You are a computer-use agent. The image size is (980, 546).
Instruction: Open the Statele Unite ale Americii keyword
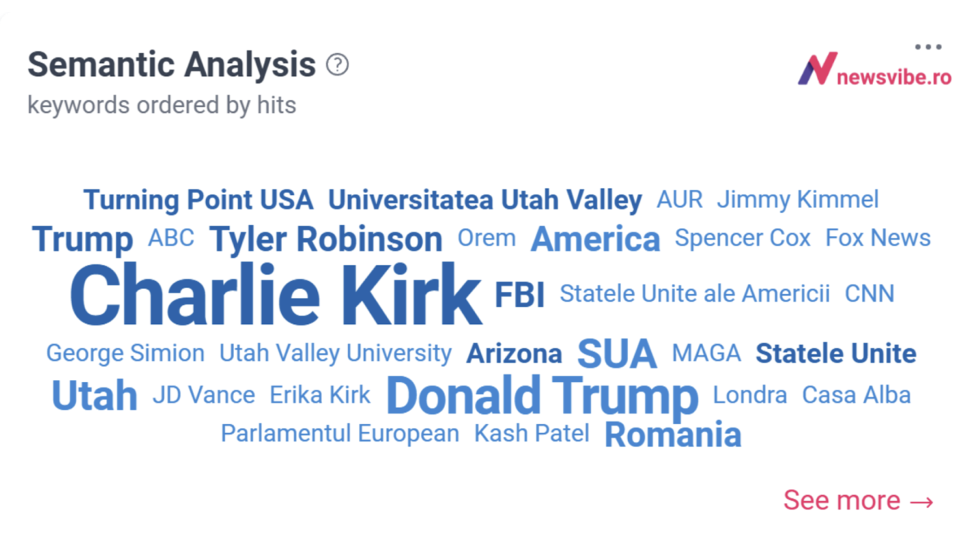coord(695,294)
